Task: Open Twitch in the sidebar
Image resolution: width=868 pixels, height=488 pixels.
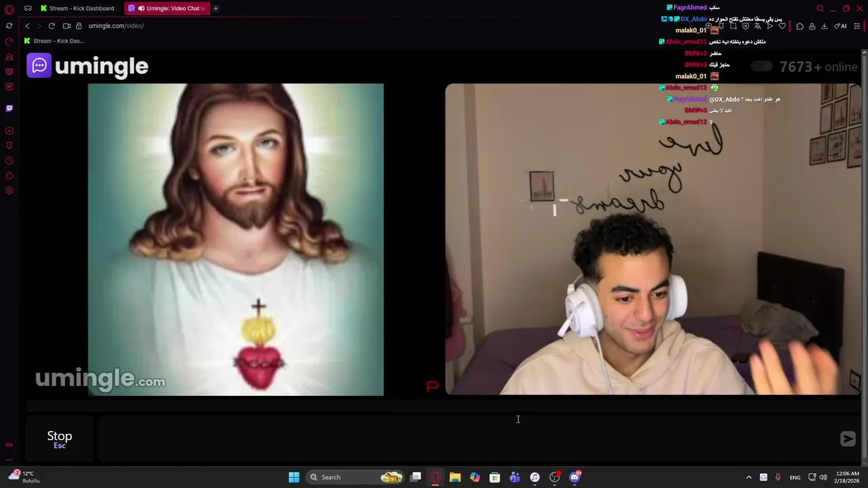Action: (x=9, y=108)
